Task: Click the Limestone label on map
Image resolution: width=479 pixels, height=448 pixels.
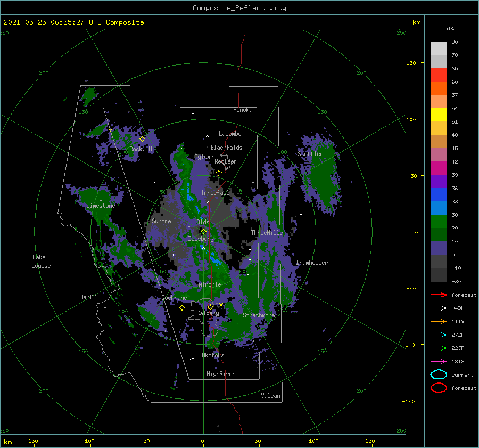Action: click(101, 206)
